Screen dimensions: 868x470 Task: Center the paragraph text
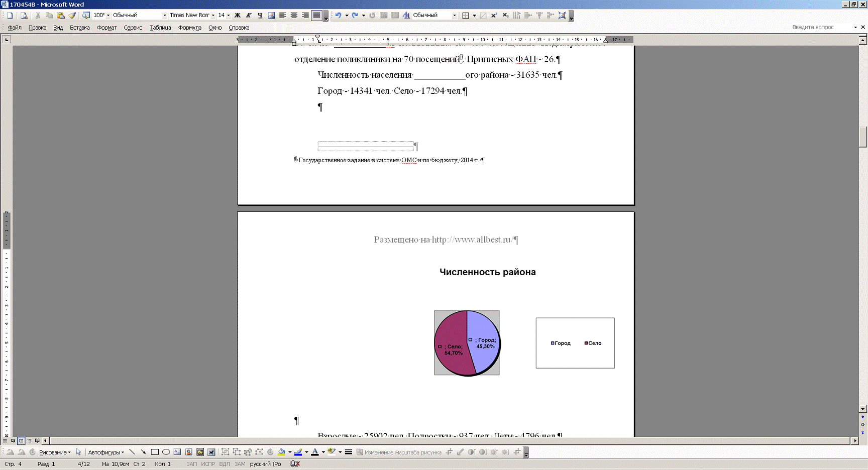pyautogui.click(x=294, y=16)
